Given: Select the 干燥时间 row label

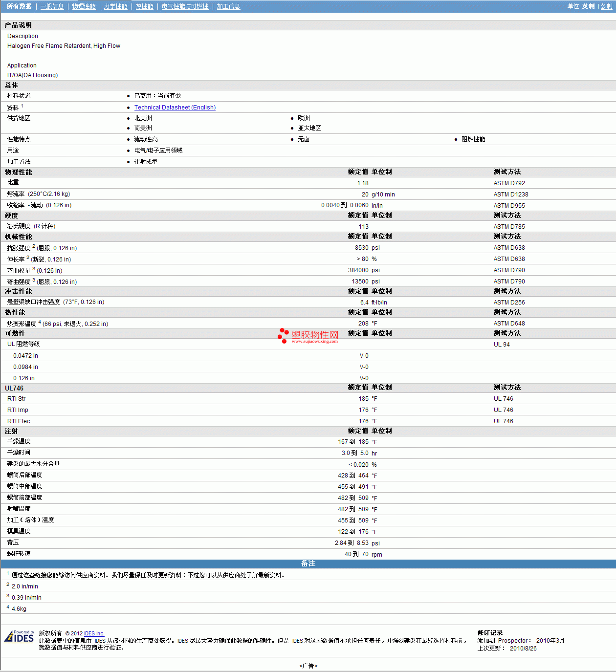Looking at the screenshot, I should tap(19, 453).
